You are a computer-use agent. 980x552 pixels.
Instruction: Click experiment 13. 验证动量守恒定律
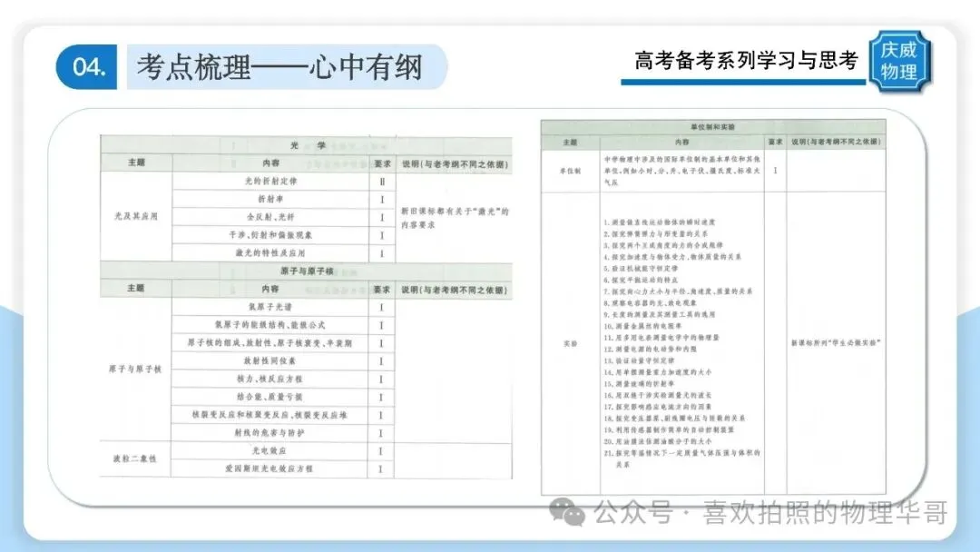click(639, 360)
